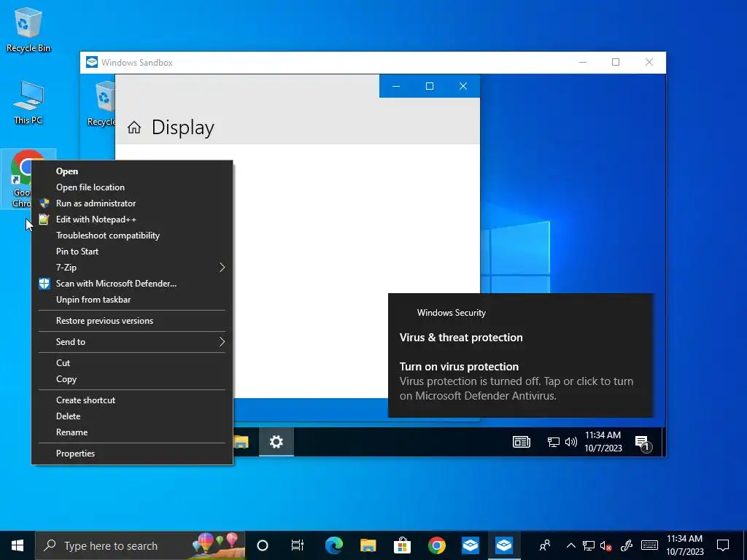Choose Rename in context menu
This screenshot has height=560, width=747.
point(132,432)
